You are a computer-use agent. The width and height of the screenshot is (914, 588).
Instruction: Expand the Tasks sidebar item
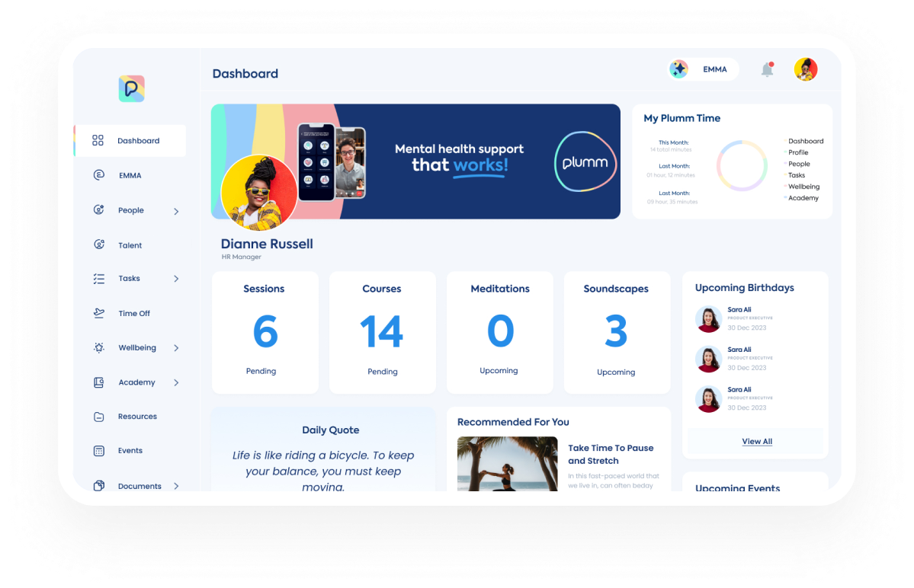point(176,279)
